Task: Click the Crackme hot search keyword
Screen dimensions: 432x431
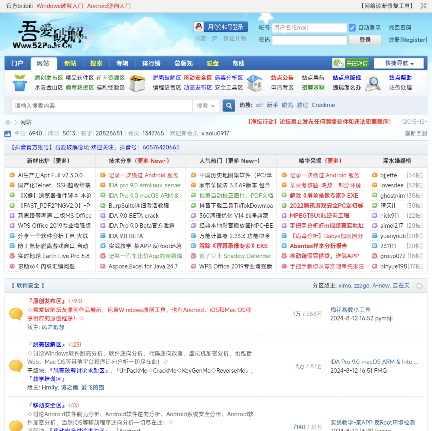Action: click(323, 105)
